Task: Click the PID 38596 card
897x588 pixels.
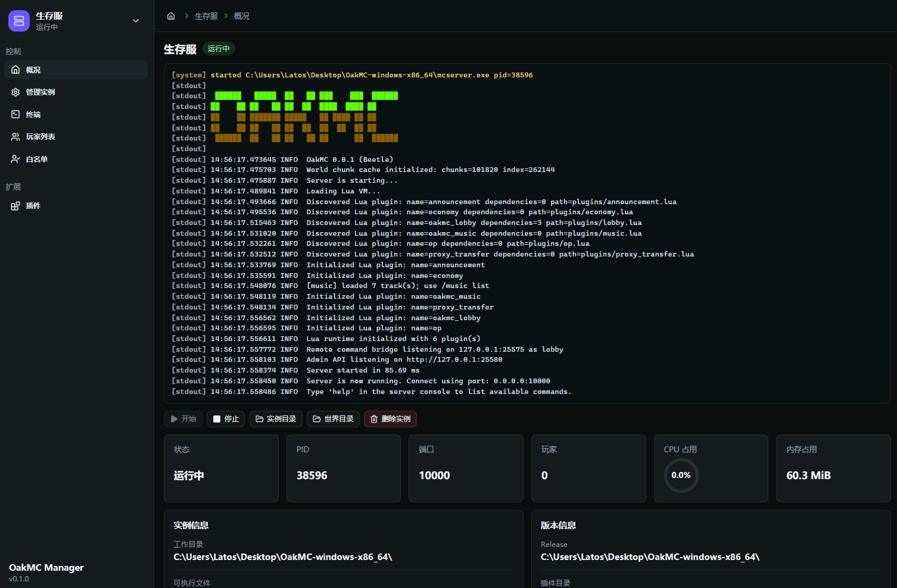Action: tap(344, 468)
